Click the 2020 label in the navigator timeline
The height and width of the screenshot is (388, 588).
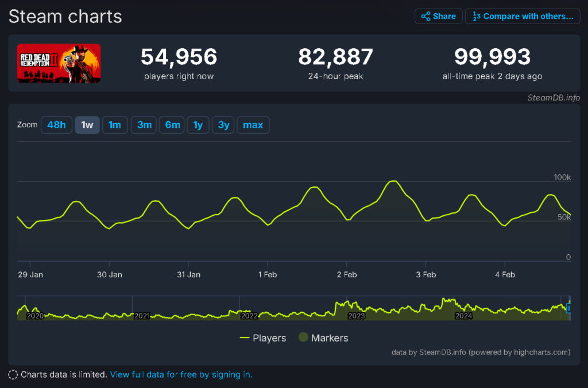pyautogui.click(x=35, y=316)
